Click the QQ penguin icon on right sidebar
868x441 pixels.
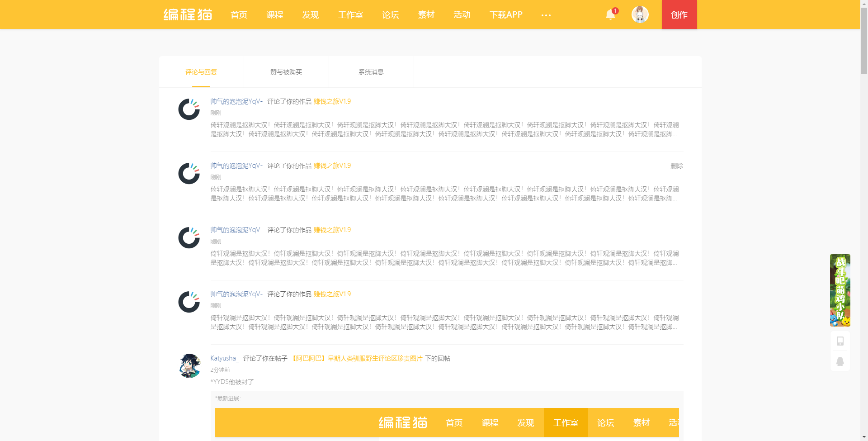[840, 361]
